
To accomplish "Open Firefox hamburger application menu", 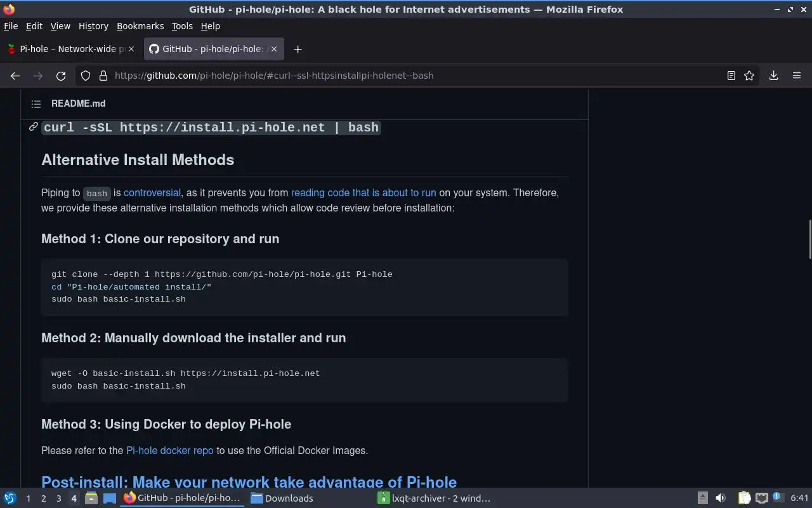I will [x=797, y=76].
